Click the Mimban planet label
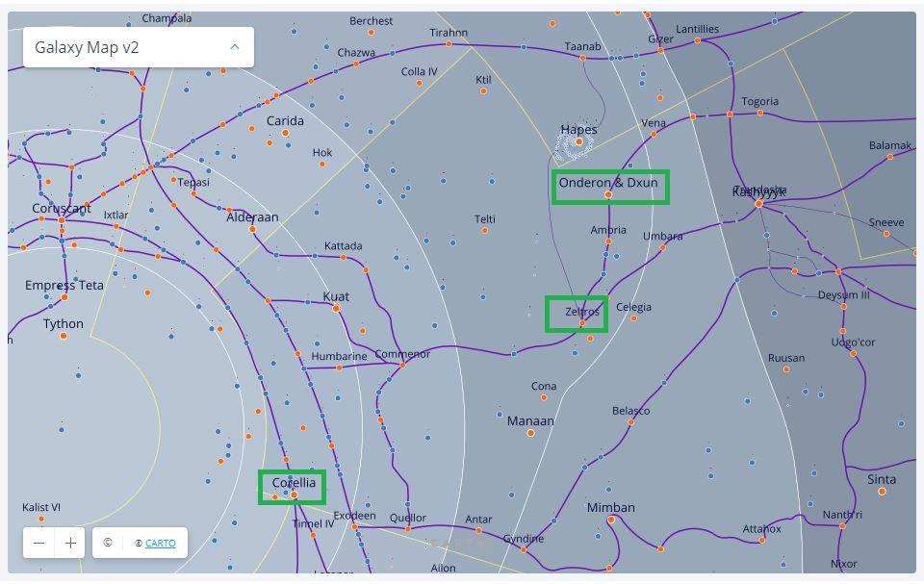The image size is (924, 584). click(611, 507)
